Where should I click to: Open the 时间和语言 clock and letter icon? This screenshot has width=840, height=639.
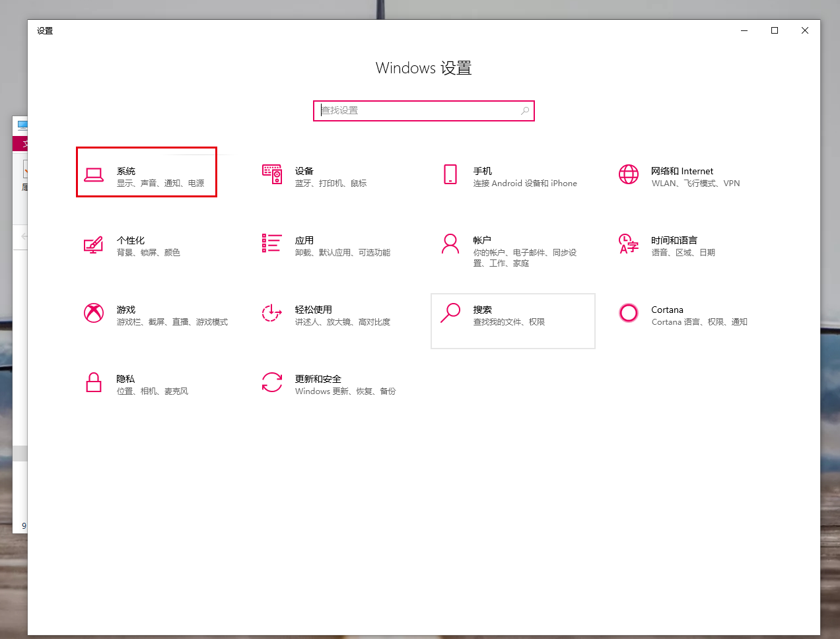coord(629,244)
